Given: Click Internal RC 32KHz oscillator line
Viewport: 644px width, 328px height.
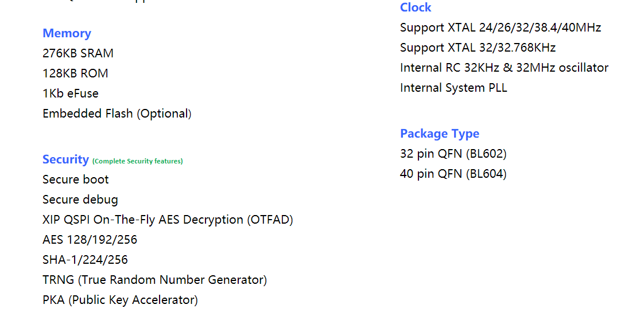Looking at the screenshot, I should [505, 68].
